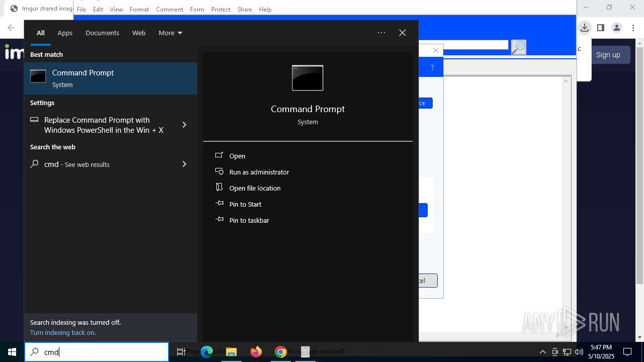Open Chrome downloads icon
The width and height of the screenshot is (644, 362).
pyautogui.click(x=585, y=28)
